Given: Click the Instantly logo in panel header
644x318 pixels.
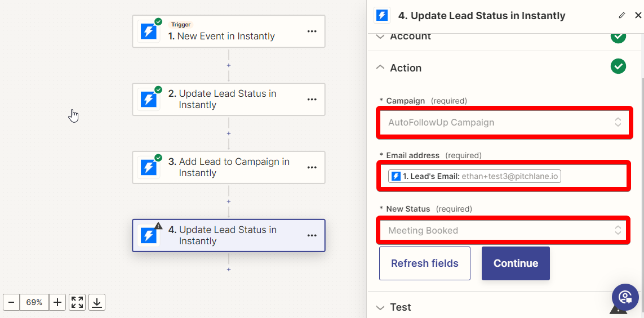Looking at the screenshot, I should tap(382, 16).
